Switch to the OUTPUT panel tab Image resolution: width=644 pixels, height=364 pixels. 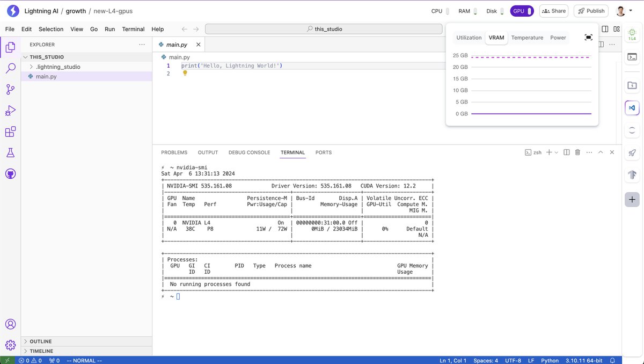coord(208,152)
